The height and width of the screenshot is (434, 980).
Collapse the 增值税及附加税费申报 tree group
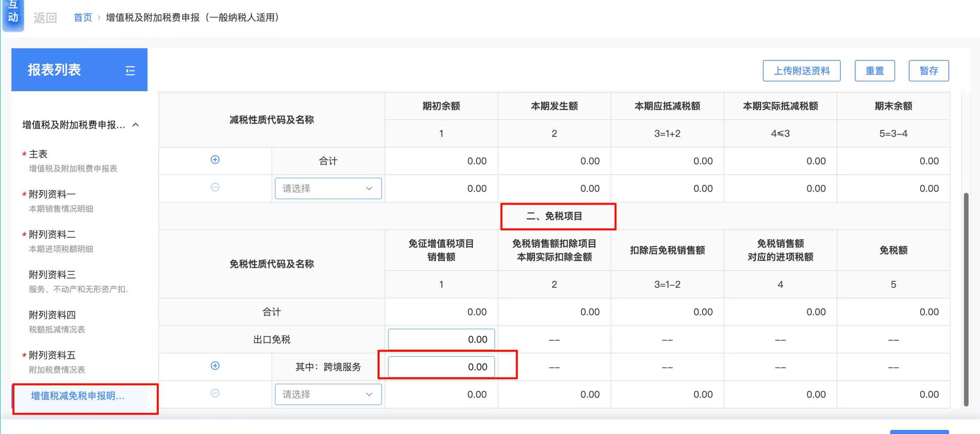[x=136, y=125]
